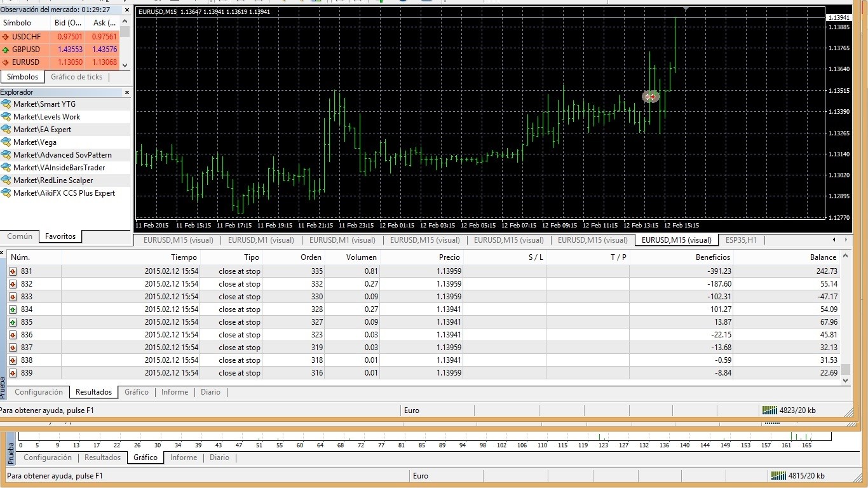Click the USDCHF symbol icon in Market Watch

[6, 37]
